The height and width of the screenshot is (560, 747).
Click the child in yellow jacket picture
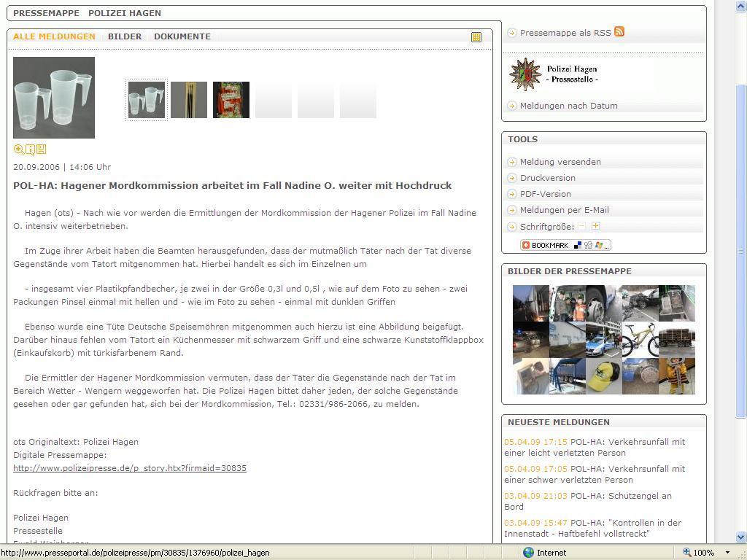point(677,376)
